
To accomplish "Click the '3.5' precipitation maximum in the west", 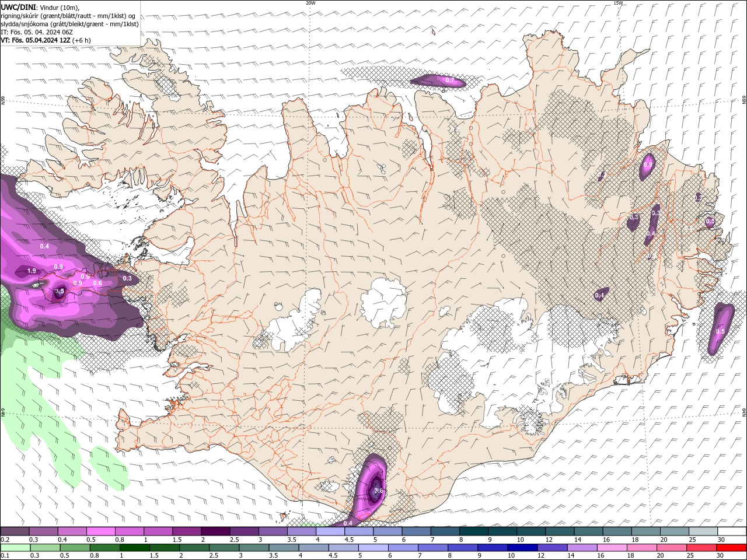I will (60, 291).
